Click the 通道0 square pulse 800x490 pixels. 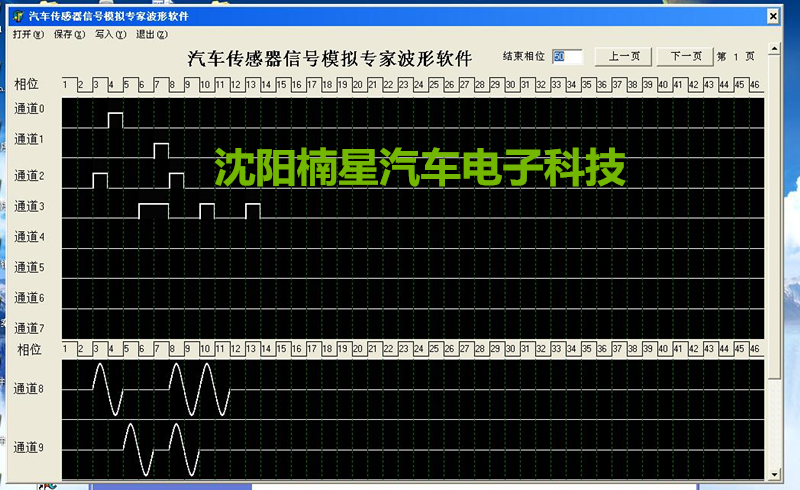(x=115, y=120)
